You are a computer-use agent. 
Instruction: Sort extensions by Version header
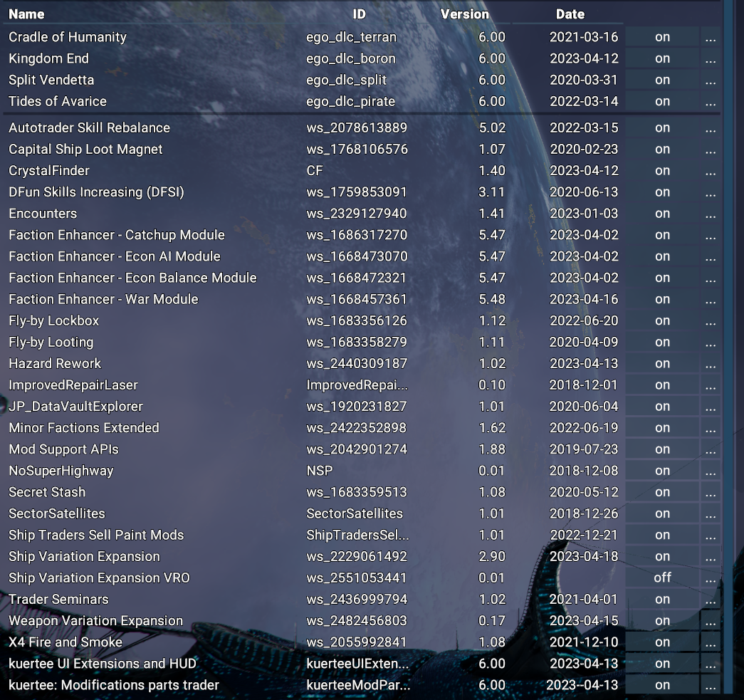pyautogui.click(x=464, y=14)
